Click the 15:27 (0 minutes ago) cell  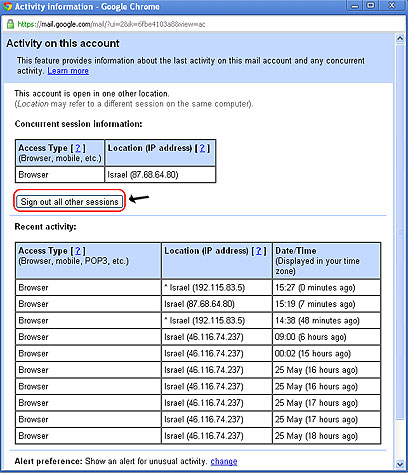326,287
